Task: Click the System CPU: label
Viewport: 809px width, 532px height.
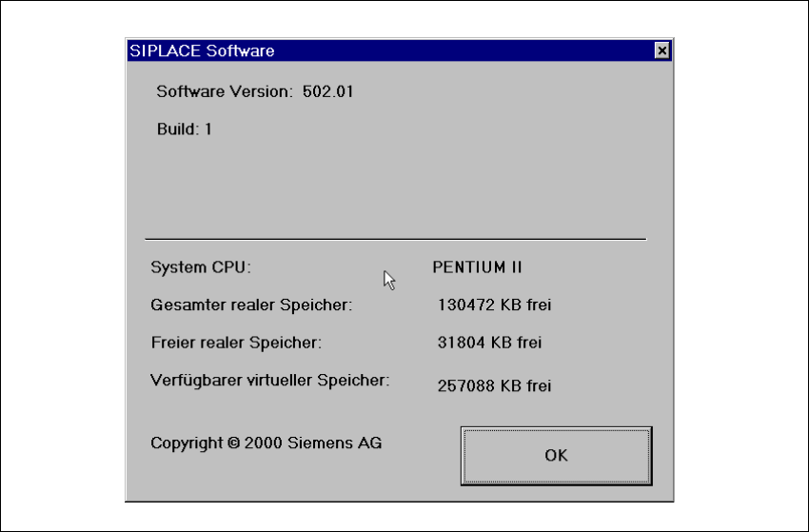Action: tap(201, 267)
